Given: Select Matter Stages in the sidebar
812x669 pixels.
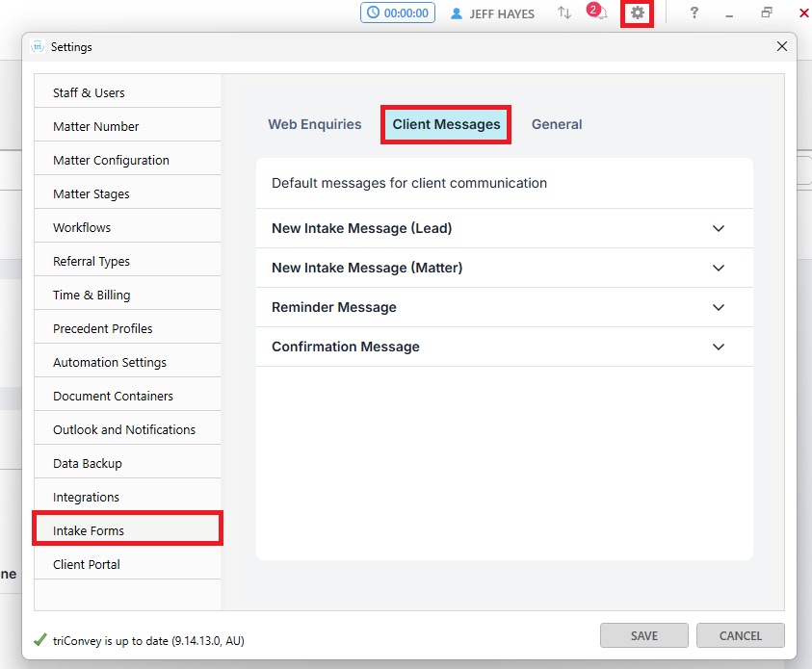Looking at the screenshot, I should click(127, 193).
